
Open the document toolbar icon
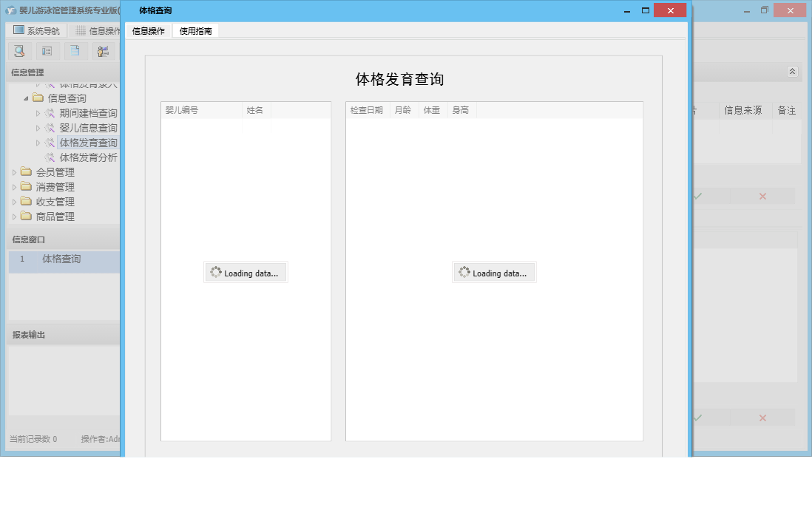click(x=75, y=50)
